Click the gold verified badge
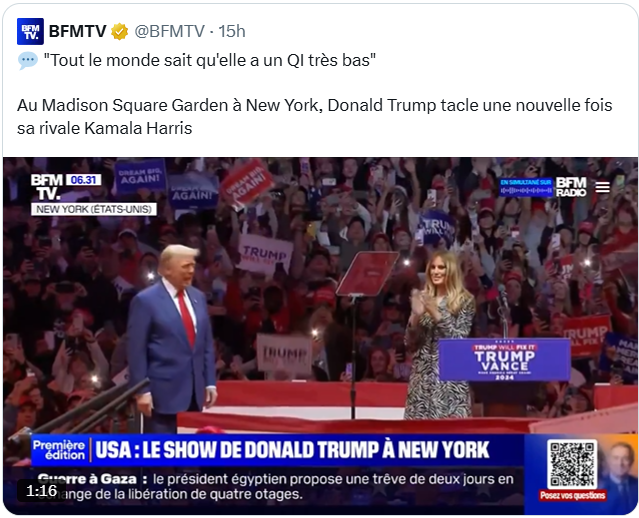This screenshot has height=518, width=639. (119, 31)
